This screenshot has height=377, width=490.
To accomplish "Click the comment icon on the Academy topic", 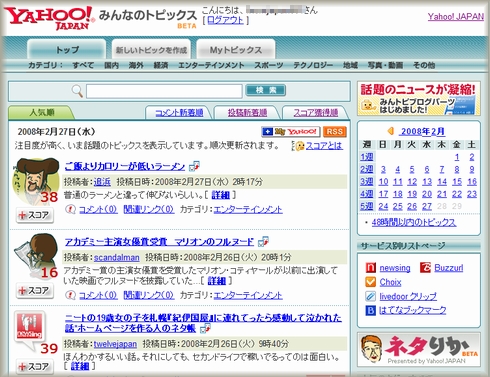I will point(70,295).
